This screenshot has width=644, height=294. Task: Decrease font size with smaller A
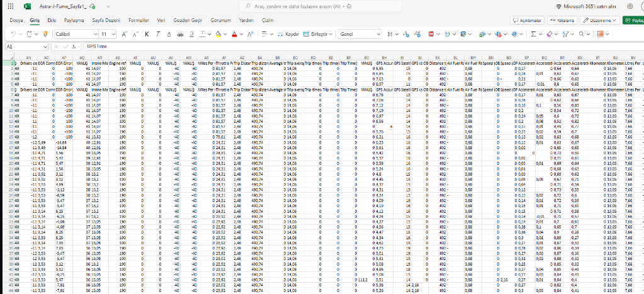[x=136, y=34]
